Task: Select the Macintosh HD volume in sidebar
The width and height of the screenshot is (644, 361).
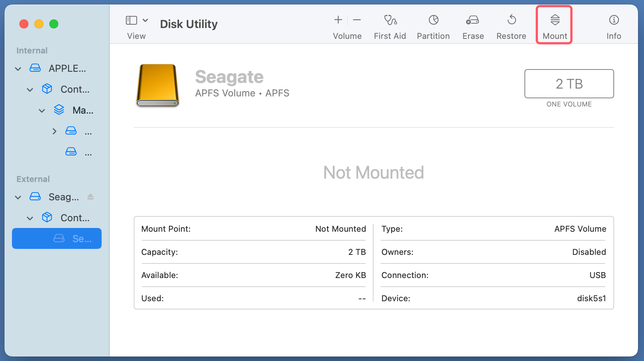Action: [x=82, y=110]
